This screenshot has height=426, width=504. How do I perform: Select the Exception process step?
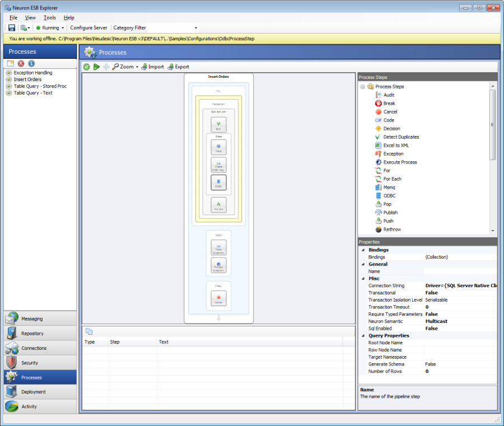[389, 153]
